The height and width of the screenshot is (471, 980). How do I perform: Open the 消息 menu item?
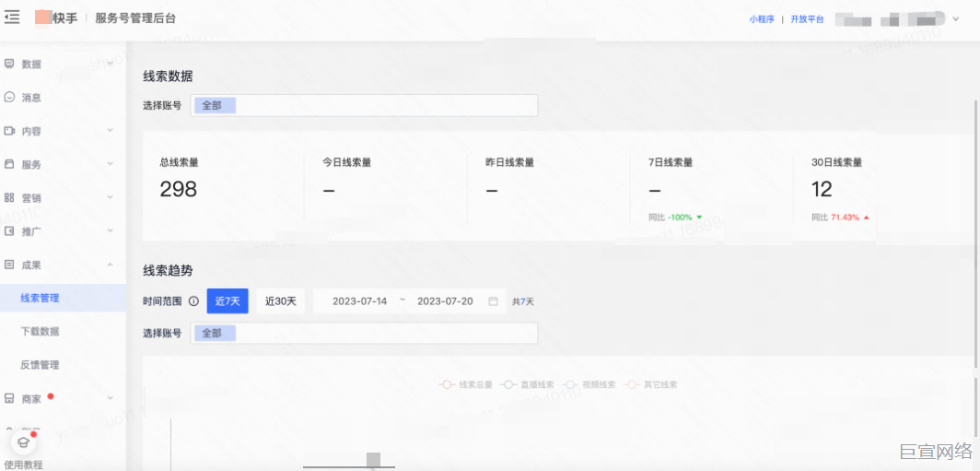[x=31, y=98]
